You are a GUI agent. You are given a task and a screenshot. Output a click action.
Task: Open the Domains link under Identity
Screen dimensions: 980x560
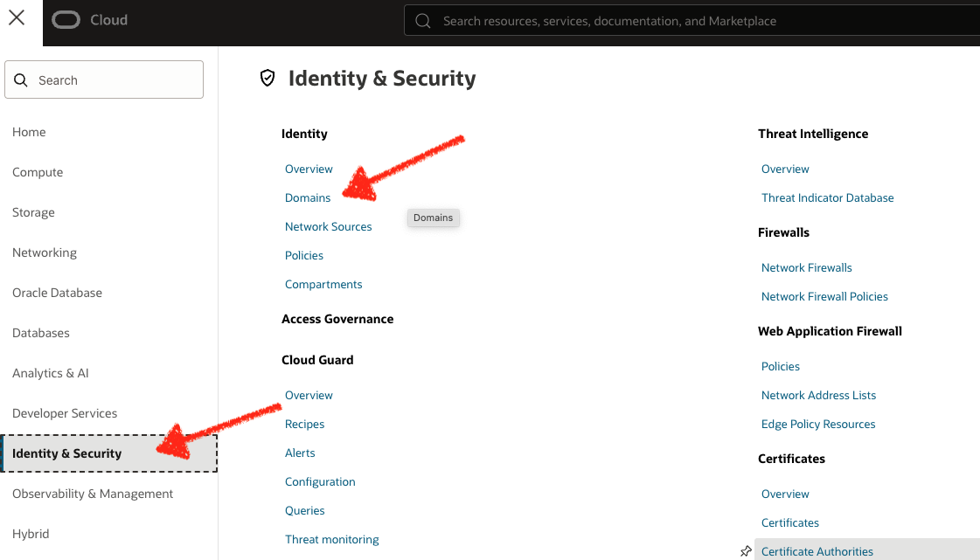308,198
